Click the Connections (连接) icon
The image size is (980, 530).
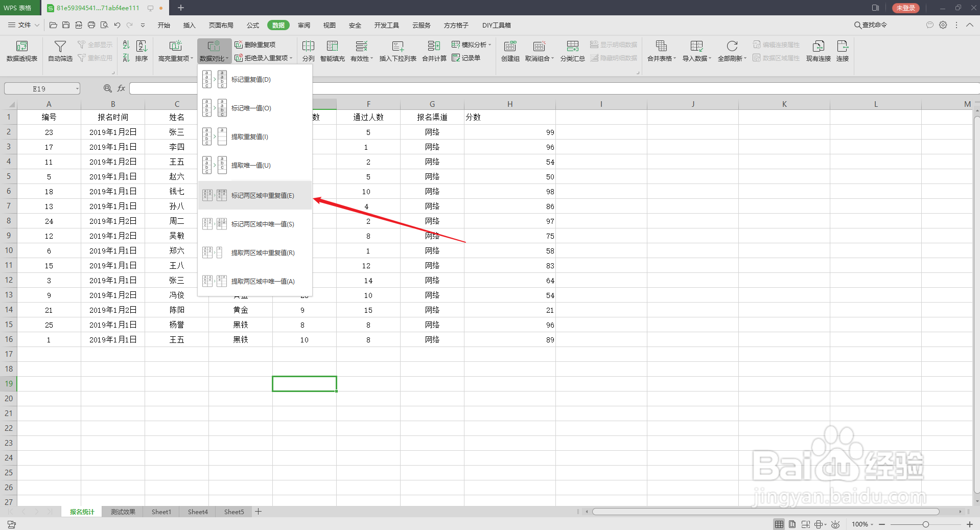pos(843,51)
